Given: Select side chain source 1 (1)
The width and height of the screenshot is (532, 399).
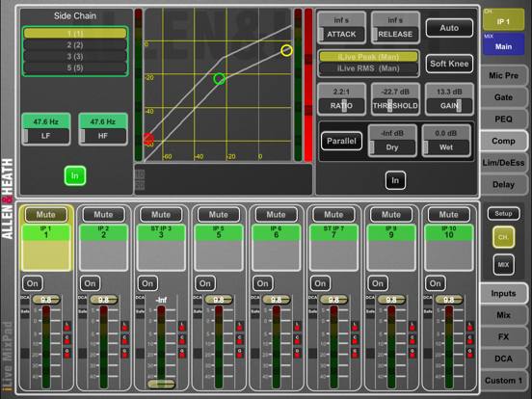Looking at the screenshot, I should [x=75, y=33].
